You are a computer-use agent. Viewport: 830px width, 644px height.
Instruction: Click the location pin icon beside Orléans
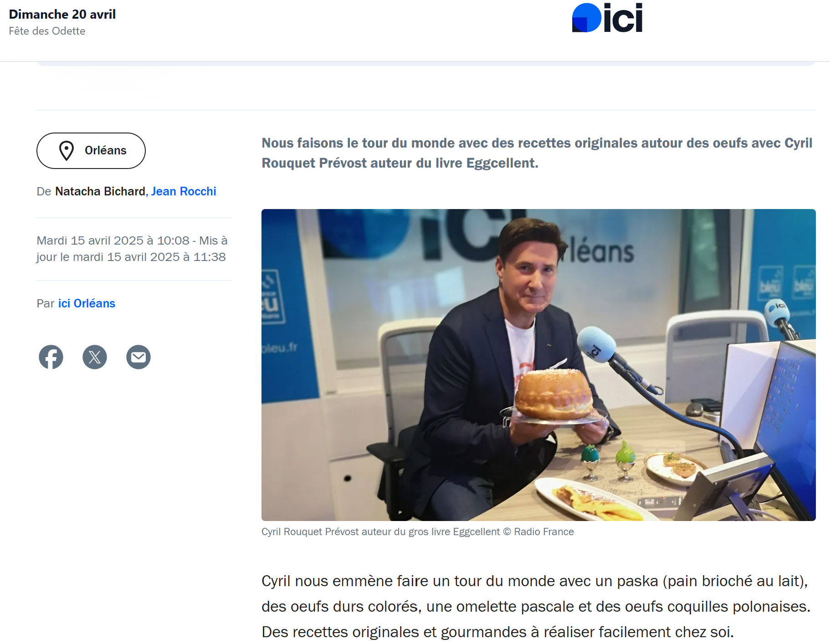[x=67, y=151]
